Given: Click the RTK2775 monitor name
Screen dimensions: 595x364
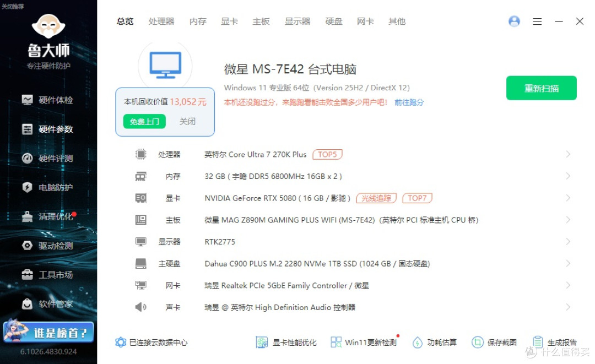Looking at the screenshot, I should [220, 242].
